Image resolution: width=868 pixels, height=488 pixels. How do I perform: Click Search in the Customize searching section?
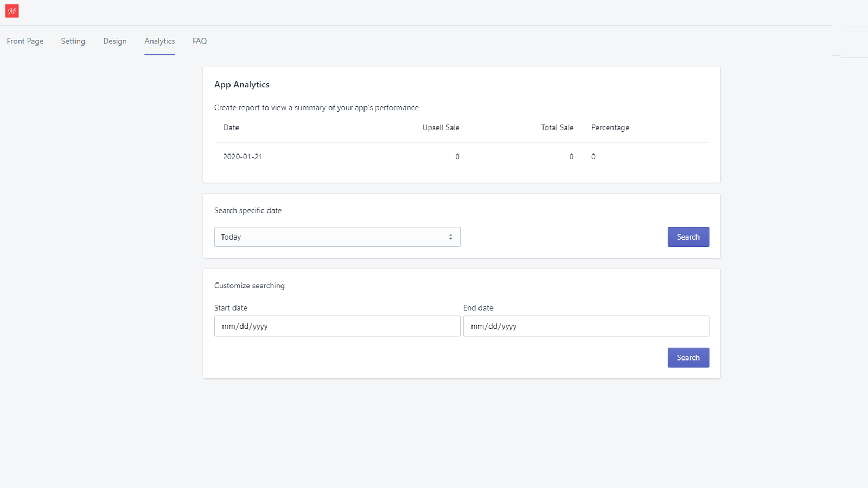pos(688,357)
